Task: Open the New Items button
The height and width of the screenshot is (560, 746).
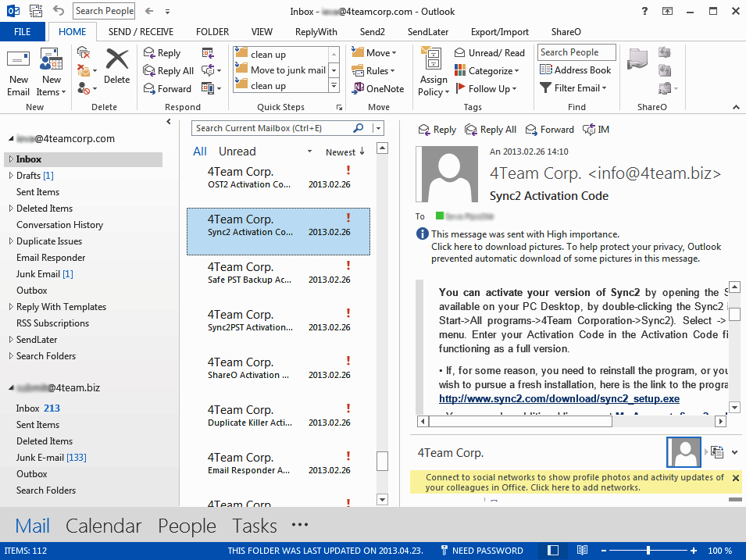Action: [x=51, y=73]
